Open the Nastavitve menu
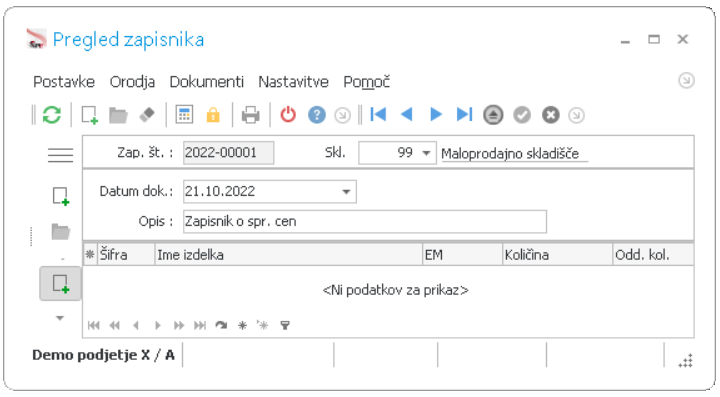Viewport: 720px width, 397px height. 293,82
